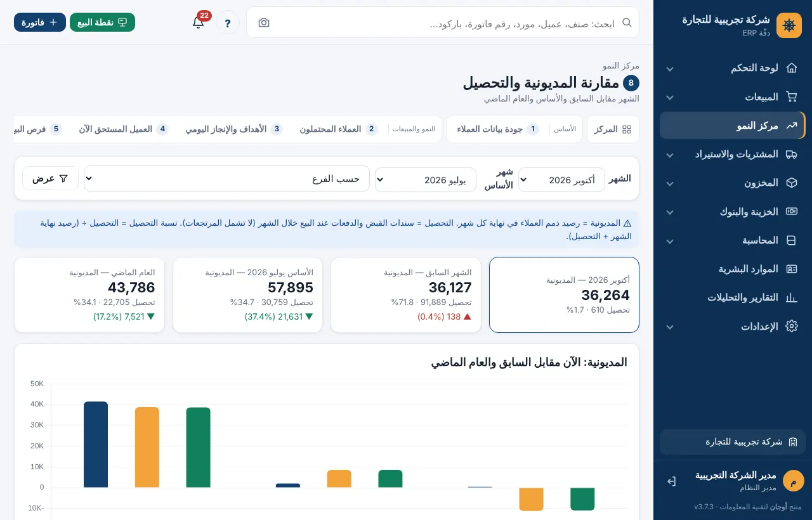Click the 36,264 value for أكتوبر 2026
This screenshot has width=812, height=520.
coord(606,295)
